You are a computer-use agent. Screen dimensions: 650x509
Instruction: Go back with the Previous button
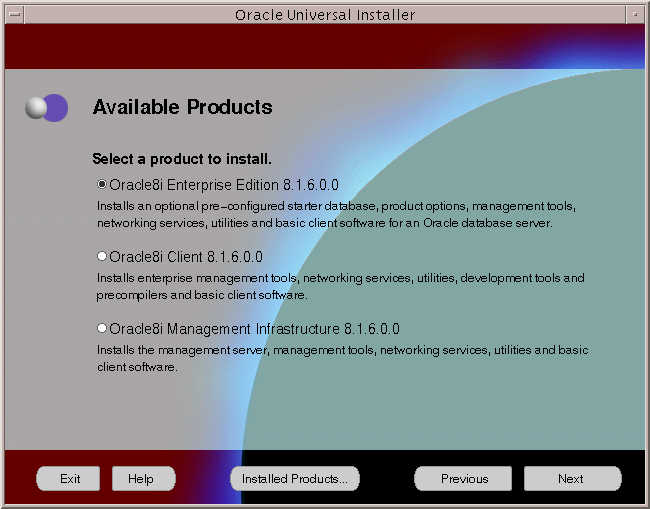[463, 479]
